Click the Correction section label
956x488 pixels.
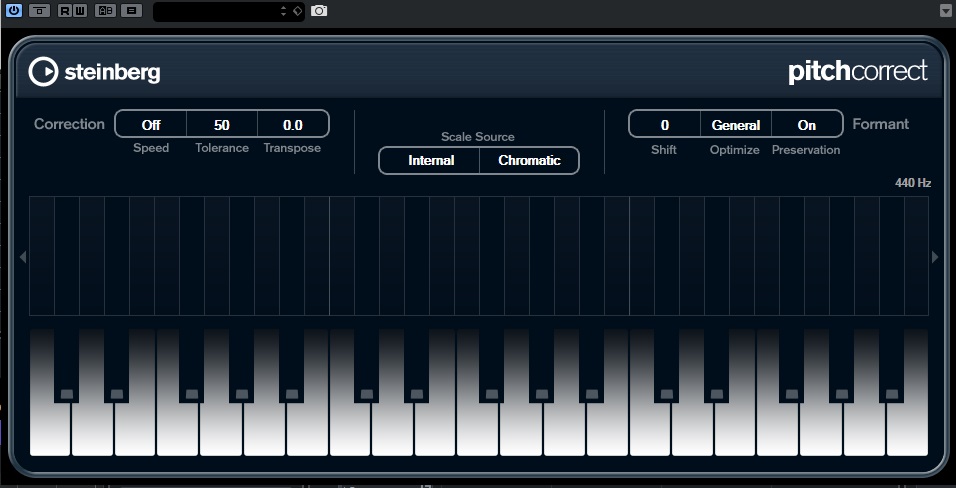click(x=70, y=124)
